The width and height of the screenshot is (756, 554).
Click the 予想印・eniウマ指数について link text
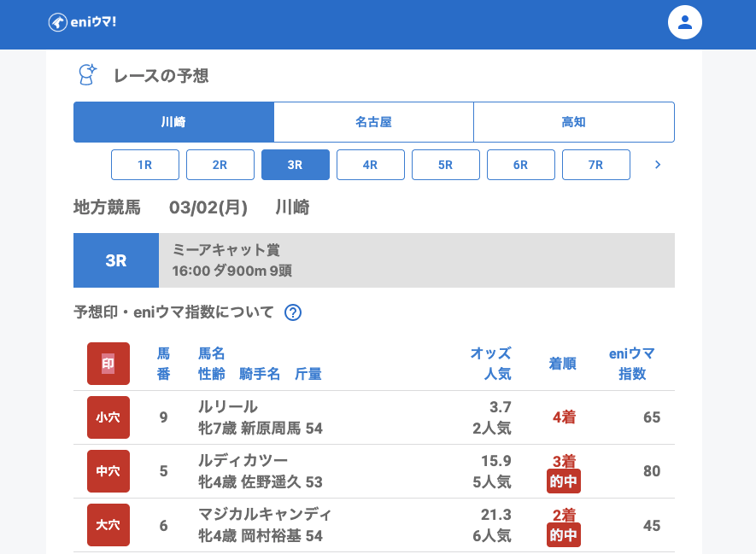[173, 312]
